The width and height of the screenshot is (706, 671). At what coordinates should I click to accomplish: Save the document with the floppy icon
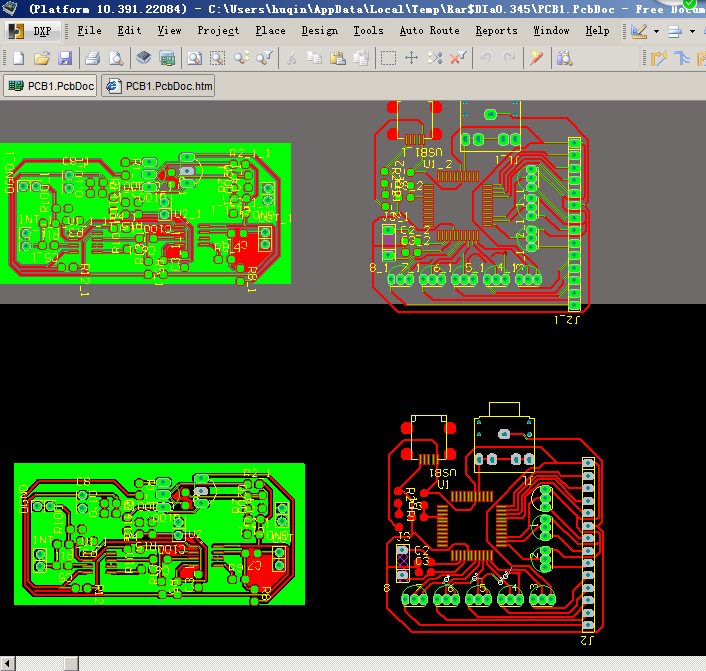click(x=65, y=58)
